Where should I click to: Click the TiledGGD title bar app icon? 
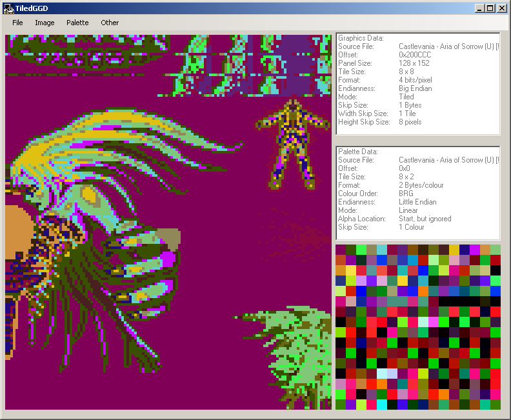point(8,8)
